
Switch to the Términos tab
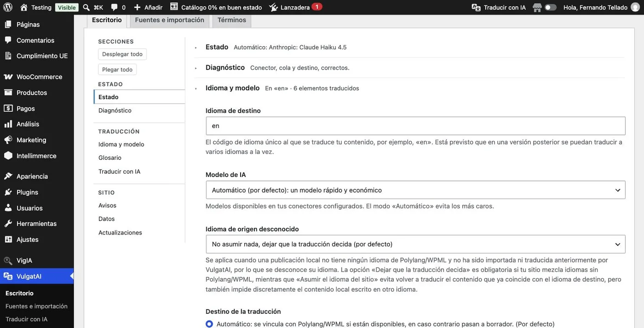click(232, 20)
